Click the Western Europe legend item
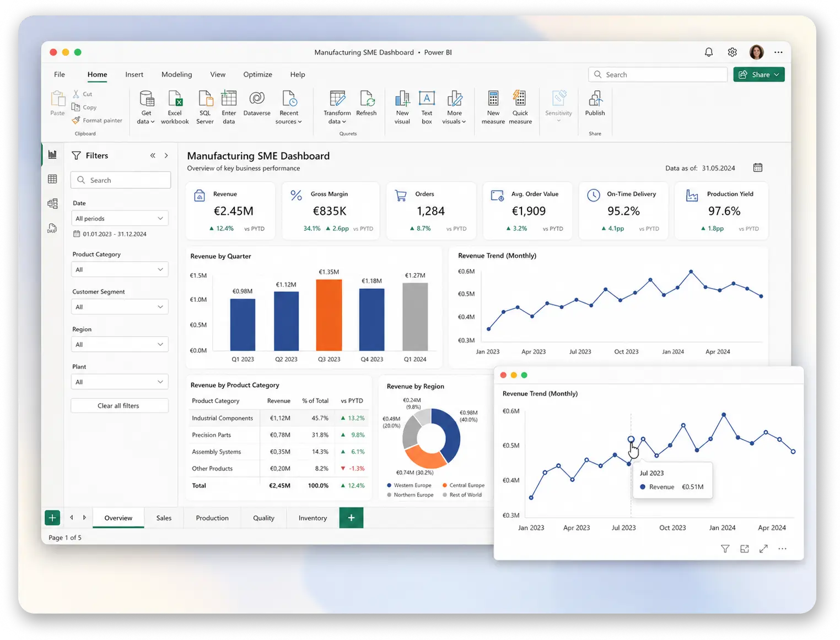 click(x=410, y=485)
